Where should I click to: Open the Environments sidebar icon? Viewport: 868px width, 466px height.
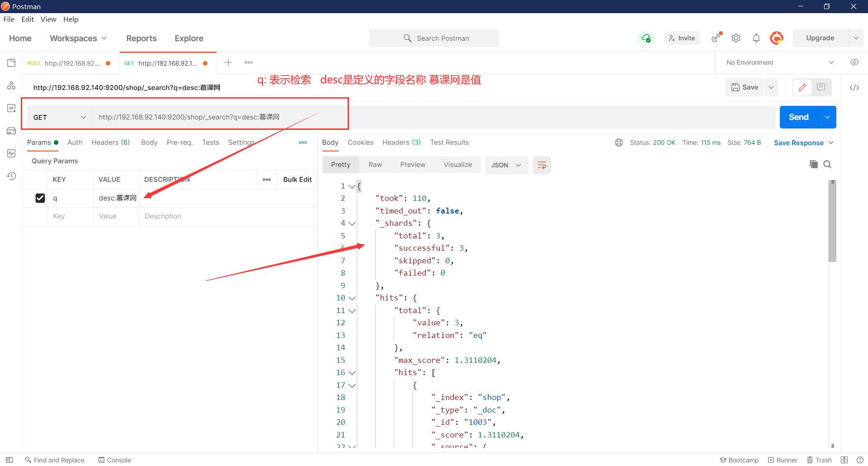point(11,108)
